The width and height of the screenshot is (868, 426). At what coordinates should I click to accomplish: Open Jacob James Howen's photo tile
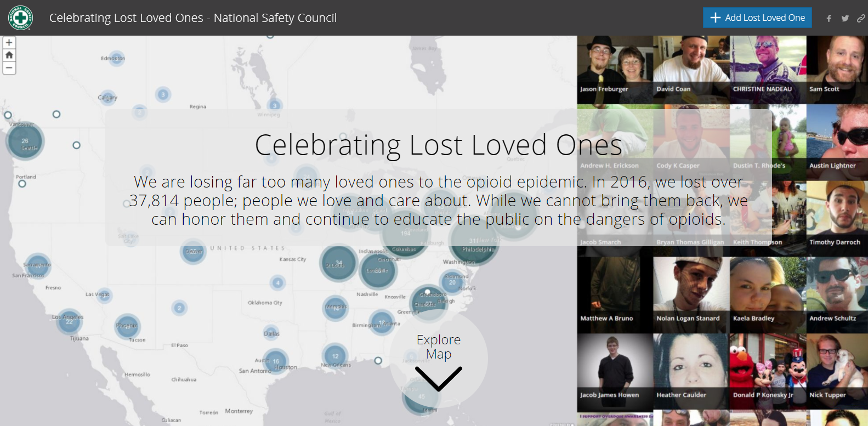click(x=615, y=371)
